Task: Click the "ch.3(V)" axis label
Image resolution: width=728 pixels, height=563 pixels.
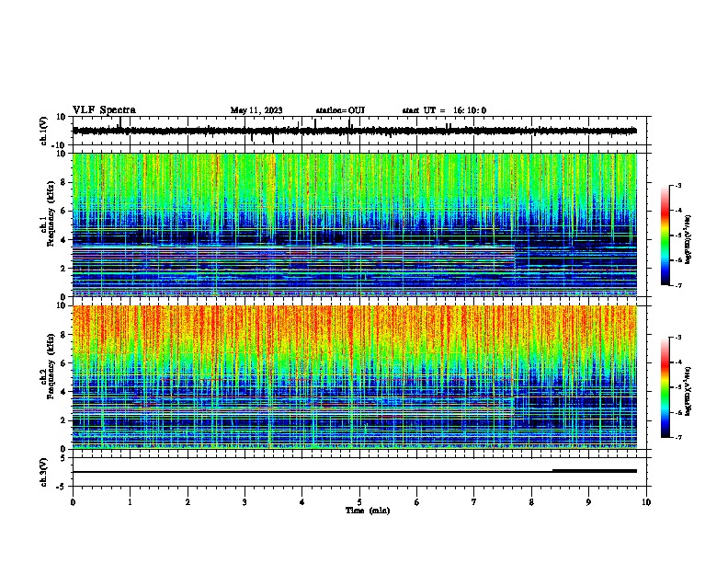Action: tap(44, 472)
